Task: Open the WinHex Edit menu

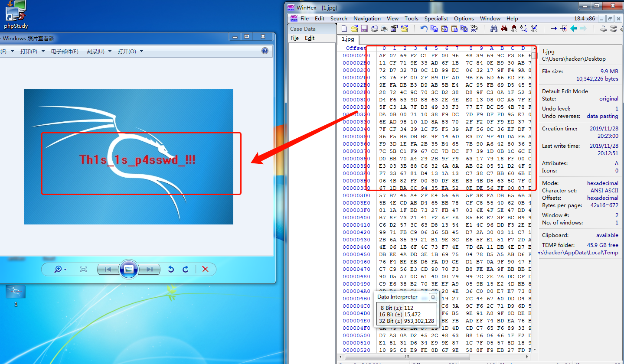Action: click(x=320, y=18)
